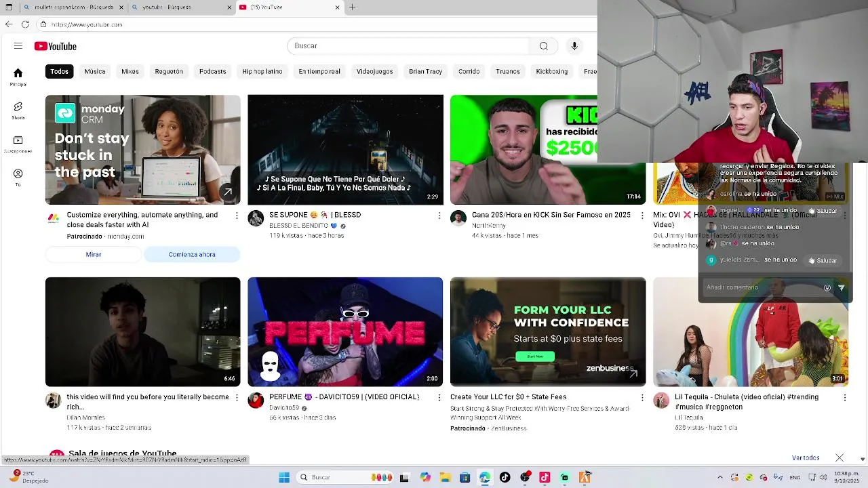
Task: Open the Dilan Morales 6:46 video thumbnail
Action: pos(142,332)
